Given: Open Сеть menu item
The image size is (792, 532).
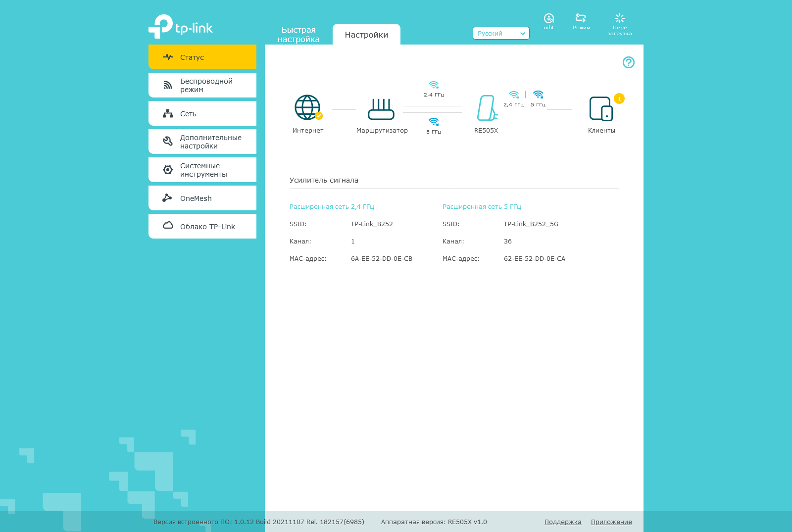Looking at the screenshot, I should tap(202, 113).
